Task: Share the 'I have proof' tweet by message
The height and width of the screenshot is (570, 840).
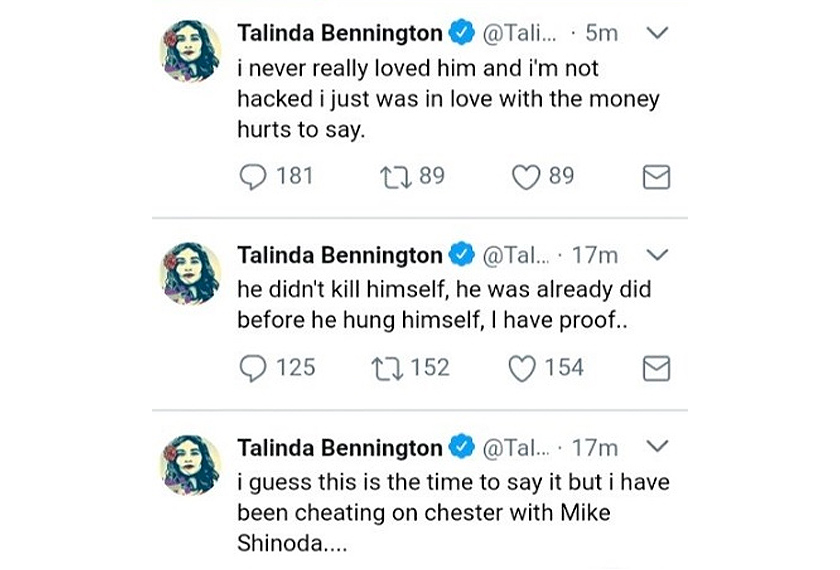Action: [x=656, y=369]
